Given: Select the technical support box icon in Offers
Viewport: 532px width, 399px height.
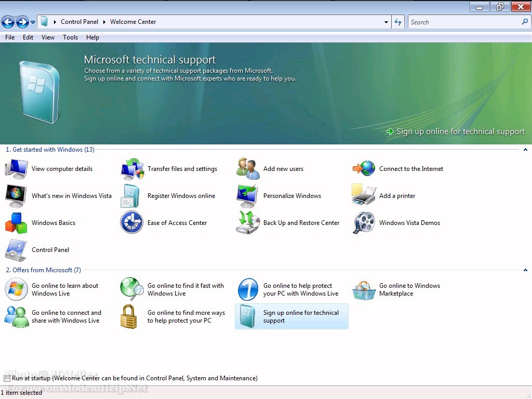Looking at the screenshot, I should pos(248,316).
